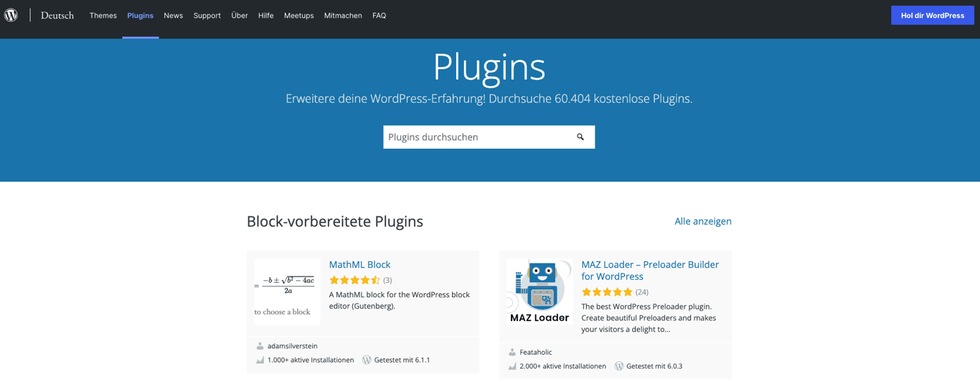Click author icon beside adamsilverstein
The height and width of the screenshot is (382, 980).
click(x=260, y=346)
